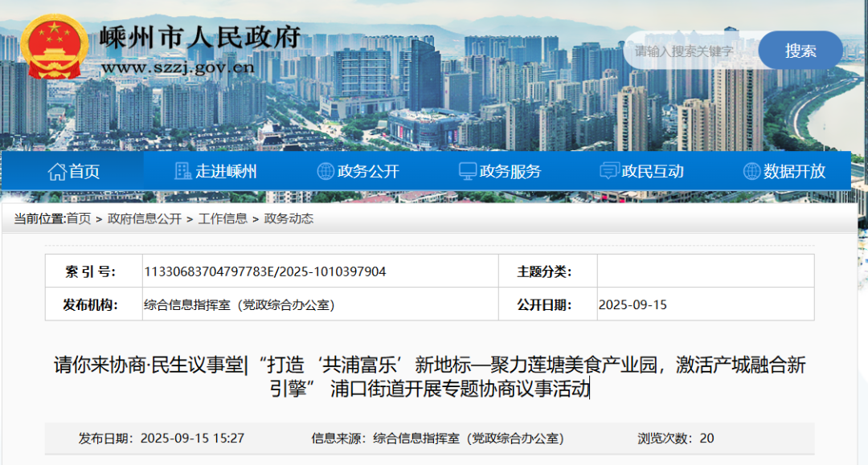Click the 公开日期 value 2025-09-15
This screenshot has width=868, height=465.
(x=633, y=305)
